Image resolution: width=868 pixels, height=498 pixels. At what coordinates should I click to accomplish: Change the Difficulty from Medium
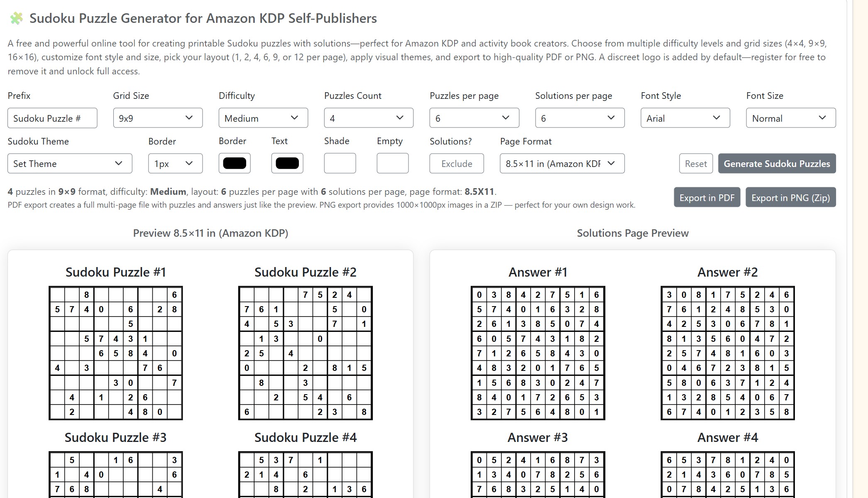click(263, 118)
